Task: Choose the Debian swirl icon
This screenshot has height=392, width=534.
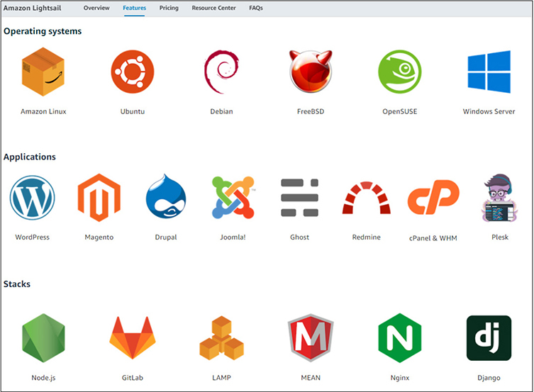Action: [221, 72]
